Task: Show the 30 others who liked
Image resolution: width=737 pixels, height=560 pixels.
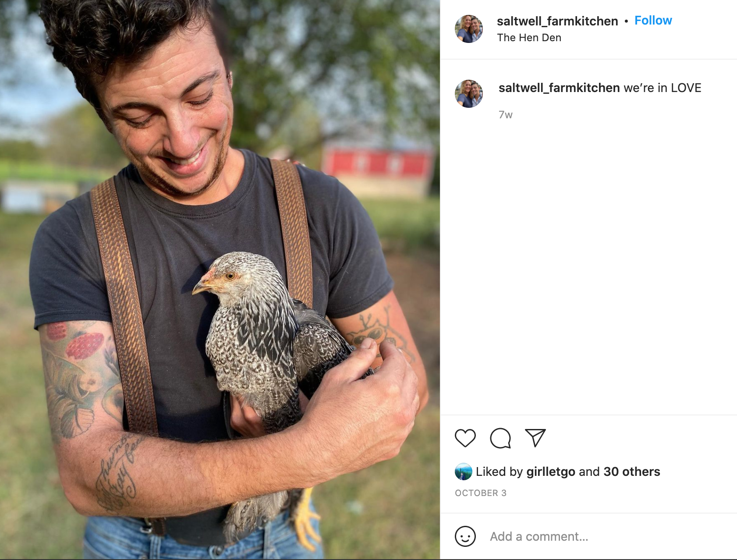Action: pos(631,471)
